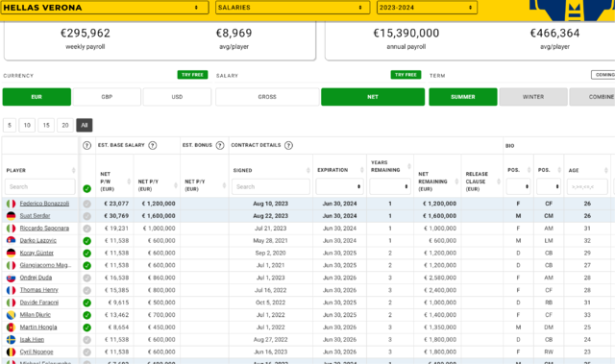Image resolution: width=615 pixels, height=364 pixels.
Task: Select the Summer term
Action: point(463,97)
